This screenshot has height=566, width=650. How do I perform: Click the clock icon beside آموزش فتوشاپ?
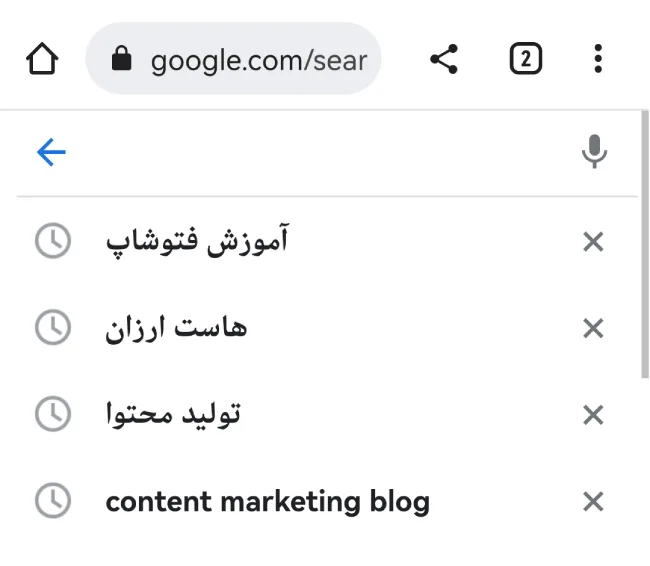(53, 241)
